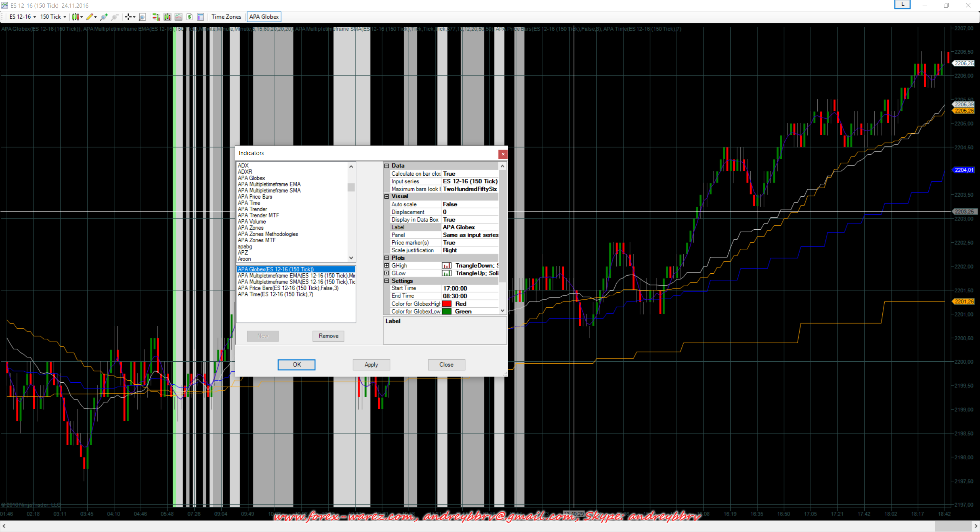This screenshot has width=980, height=532.
Task: Expand the GLow plot settings
Action: 387,273
